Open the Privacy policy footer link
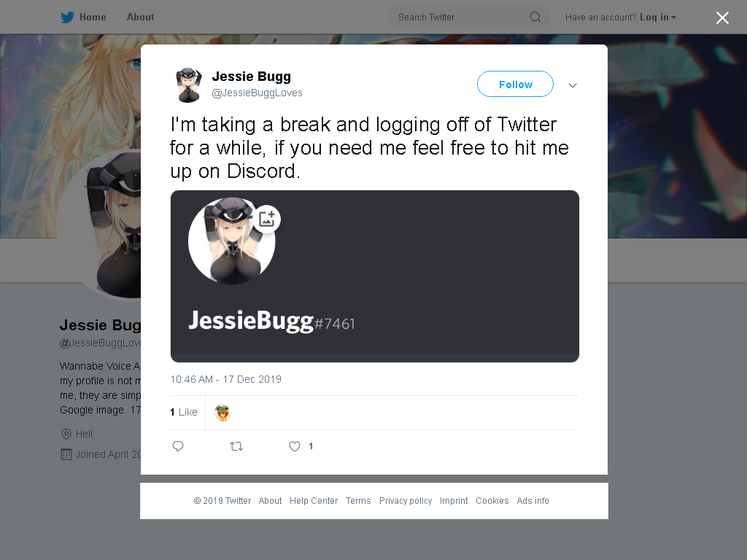Viewport: 747px width, 560px height. (406, 501)
